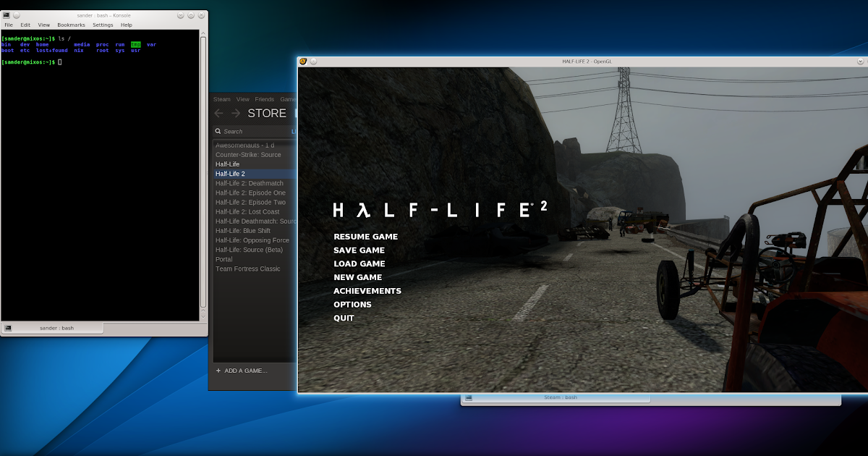Select the highlighted Half-Life 2 library entry
868x456 pixels.
click(x=255, y=174)
